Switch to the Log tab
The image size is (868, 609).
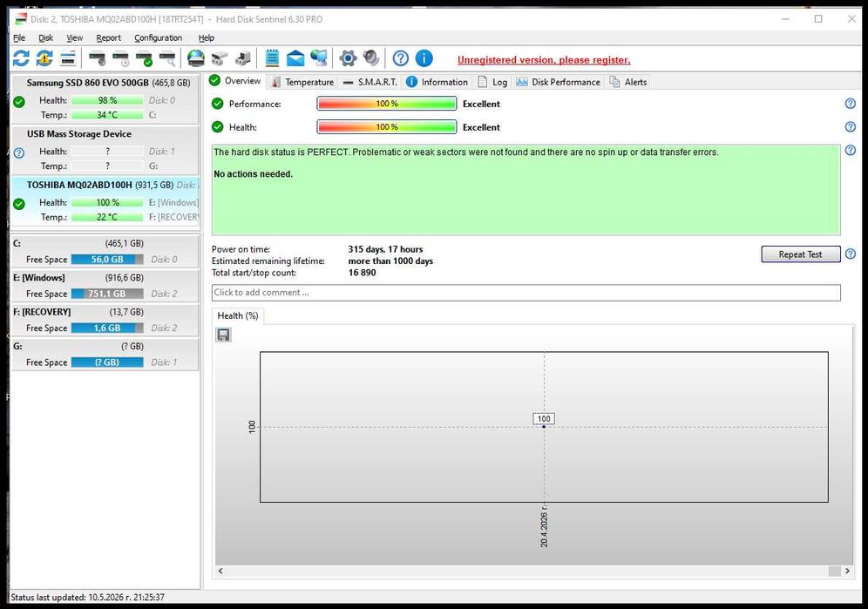tap(492, 82)
